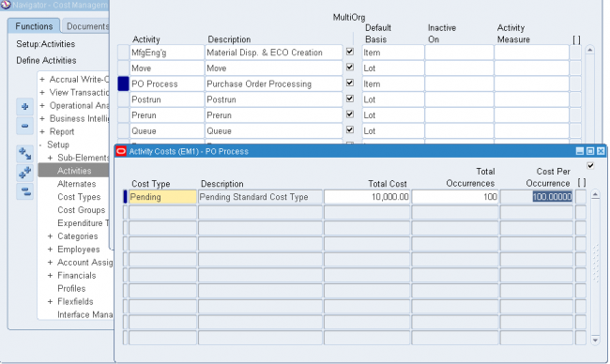The width and height of the screenshot is (610, 364).
Task: Click descriptive flexfield bracket of MfgEng'g row
Action: click(x=575, y=53)
